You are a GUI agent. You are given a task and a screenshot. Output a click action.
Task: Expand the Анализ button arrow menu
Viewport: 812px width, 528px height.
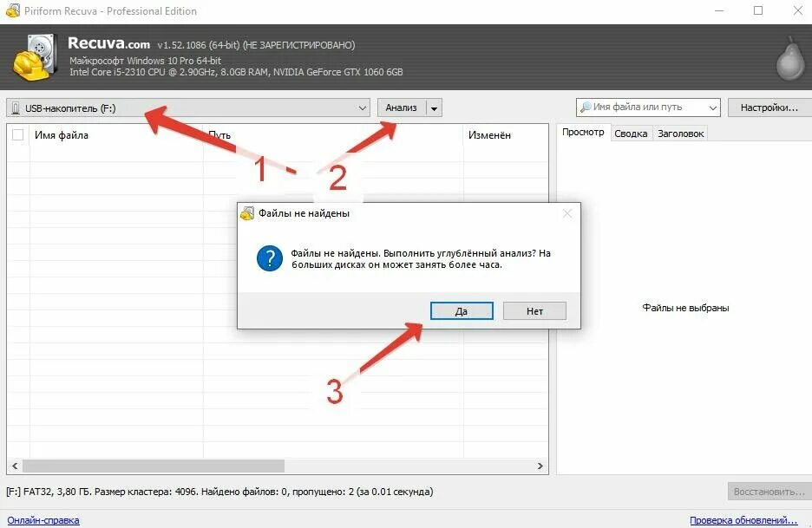coord(434,108)
